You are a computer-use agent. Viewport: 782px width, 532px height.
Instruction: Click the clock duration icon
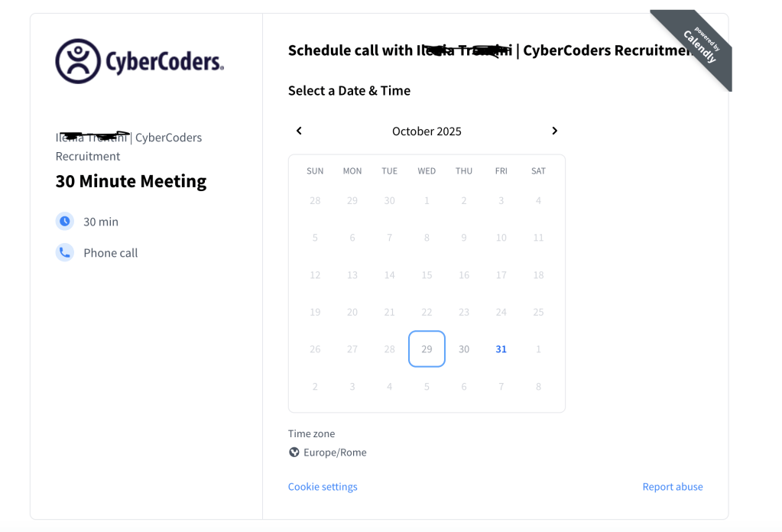(65, 221)
